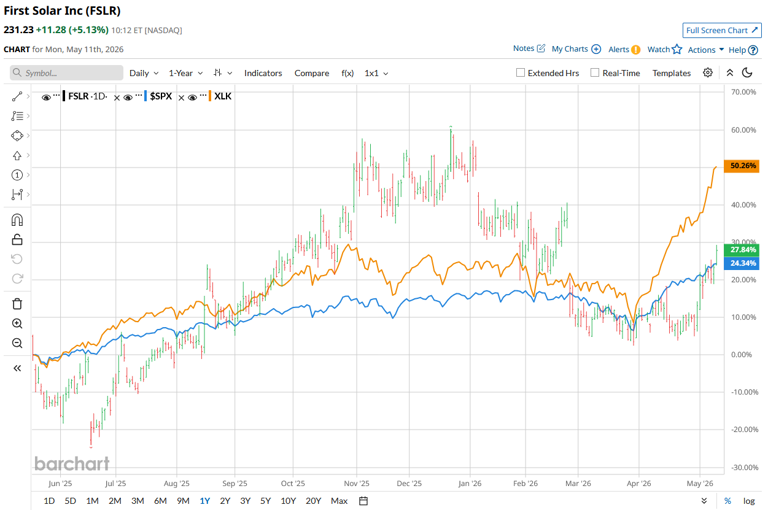
Task: Remove the $SPX comparison series
Action: pyautogui.click(x=181, y=98)
